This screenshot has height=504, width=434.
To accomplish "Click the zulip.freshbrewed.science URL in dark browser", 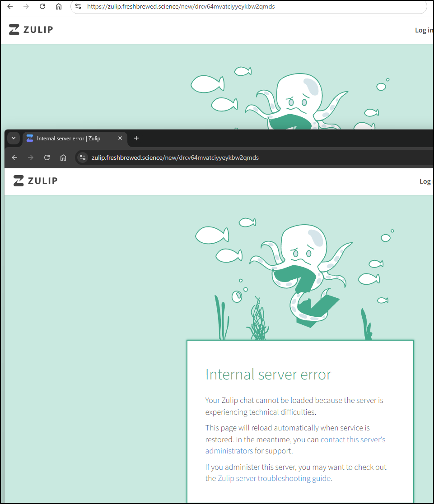I will 175,157.
